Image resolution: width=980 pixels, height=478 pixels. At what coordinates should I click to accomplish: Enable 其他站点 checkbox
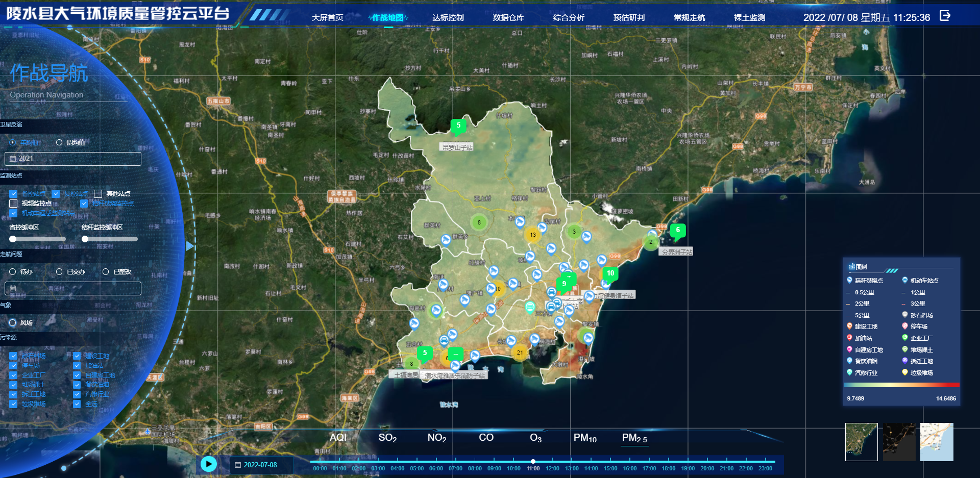(x=98, y=194)
